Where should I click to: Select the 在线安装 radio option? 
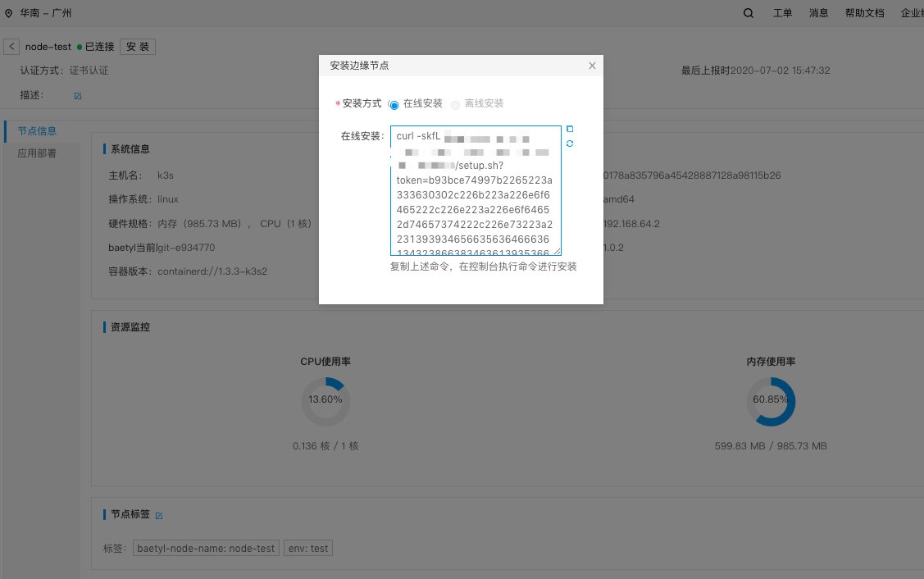coord(394,105)
